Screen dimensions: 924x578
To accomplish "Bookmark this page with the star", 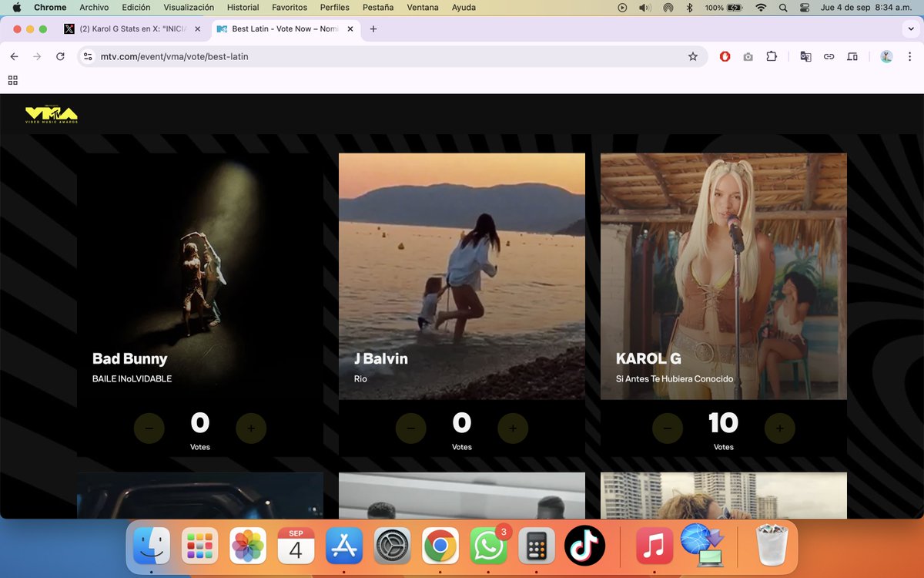I will click(692, 56).
